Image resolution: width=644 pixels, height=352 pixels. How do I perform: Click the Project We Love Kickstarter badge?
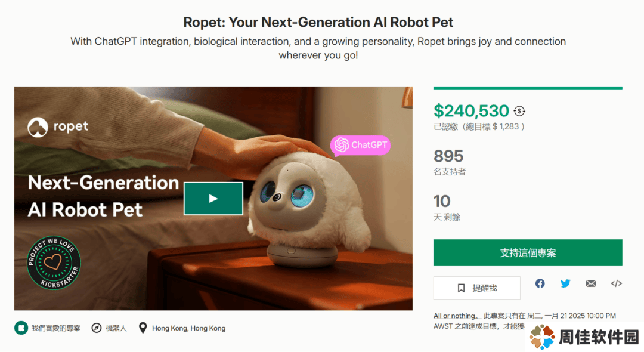(x=54, y=263)
